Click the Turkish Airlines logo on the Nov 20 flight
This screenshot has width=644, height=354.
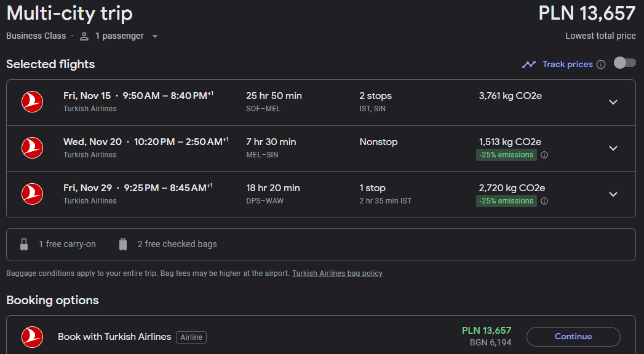(32, 147)
